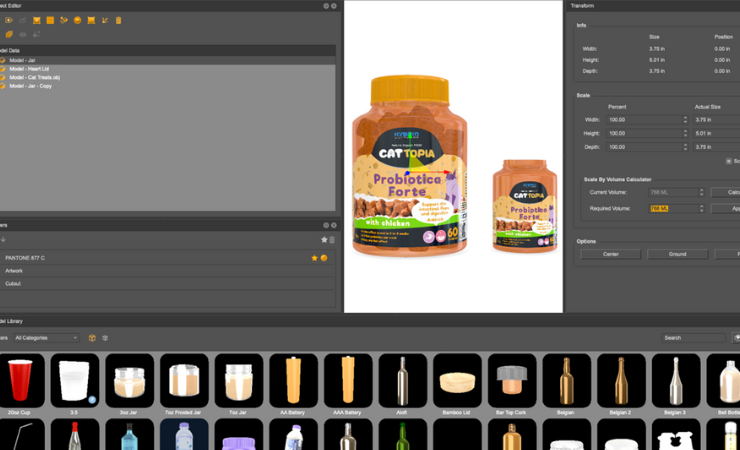
Task: Click the white star icon in Layers toolbar
Action: coord(324,240)
